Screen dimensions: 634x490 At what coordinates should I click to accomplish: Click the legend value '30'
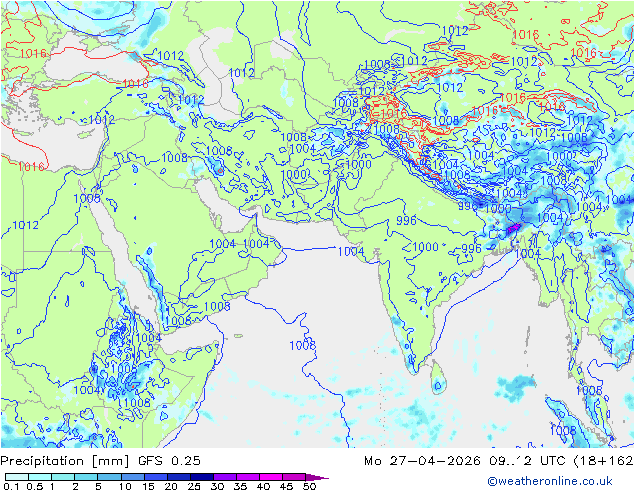click(217, 486)
